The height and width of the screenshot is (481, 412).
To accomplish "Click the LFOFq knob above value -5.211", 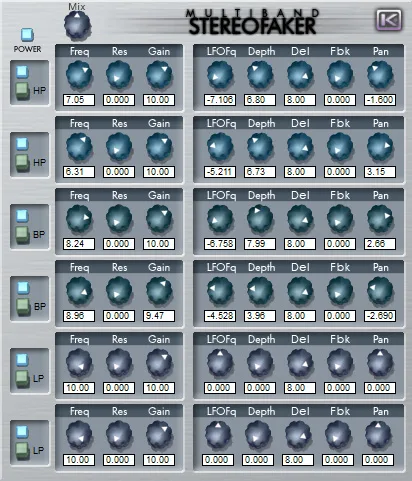I will pos(220,147).
